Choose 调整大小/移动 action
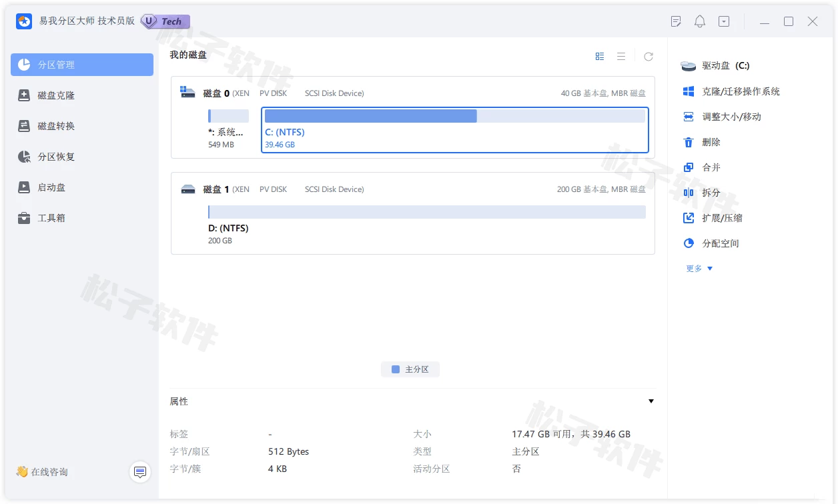This screenshot has height=504, width=838. click(x=731, y=117)
